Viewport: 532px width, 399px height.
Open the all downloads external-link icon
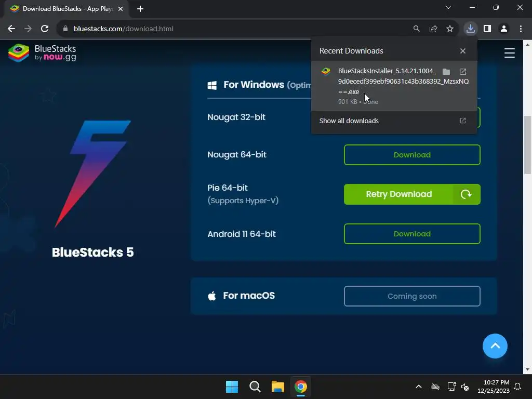click(x=463, y=121)
